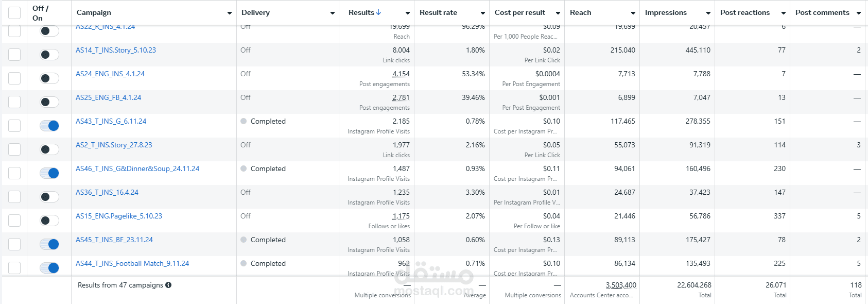
Task: Open the Campaign column dropdown arrow
Action: tap(230, 13)
